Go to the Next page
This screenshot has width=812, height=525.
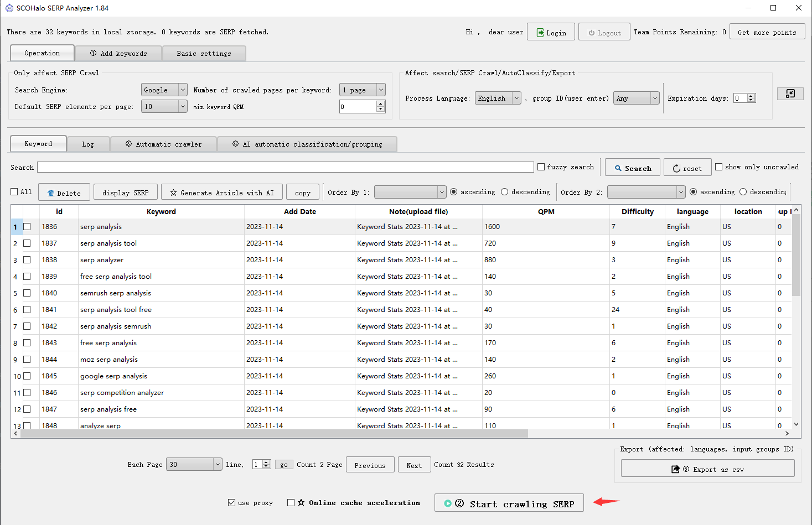[414, 465]
